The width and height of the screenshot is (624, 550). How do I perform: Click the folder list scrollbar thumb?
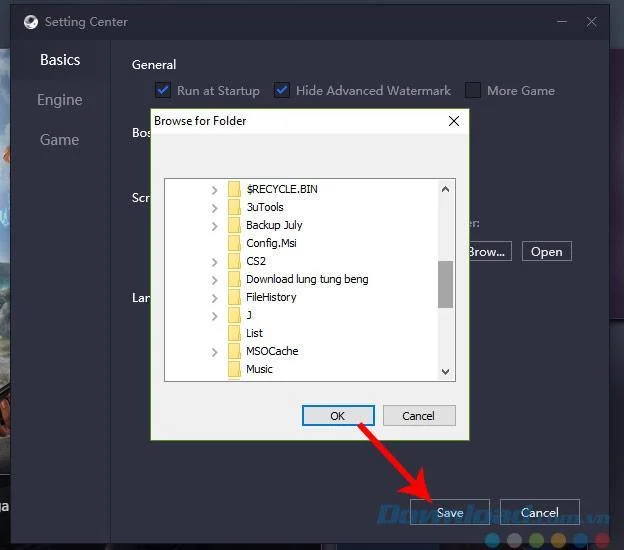tap(445, 284)
